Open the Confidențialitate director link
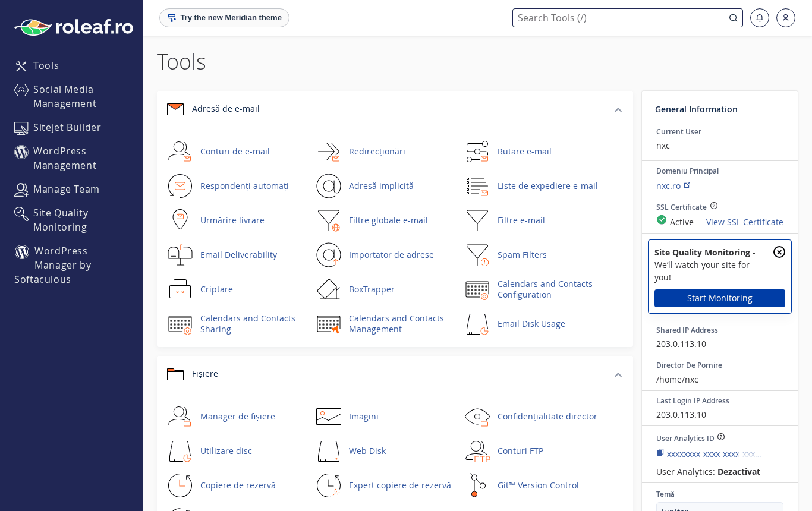 coord(547,417)
